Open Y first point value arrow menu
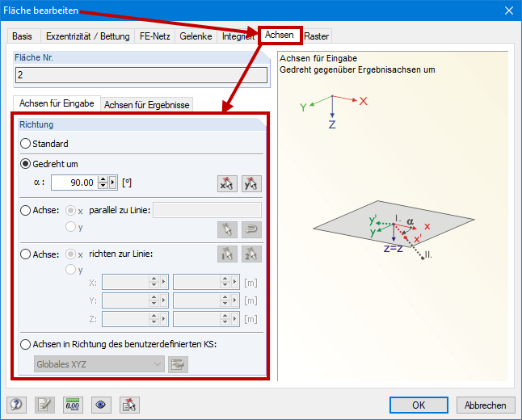 click(164, 300)
